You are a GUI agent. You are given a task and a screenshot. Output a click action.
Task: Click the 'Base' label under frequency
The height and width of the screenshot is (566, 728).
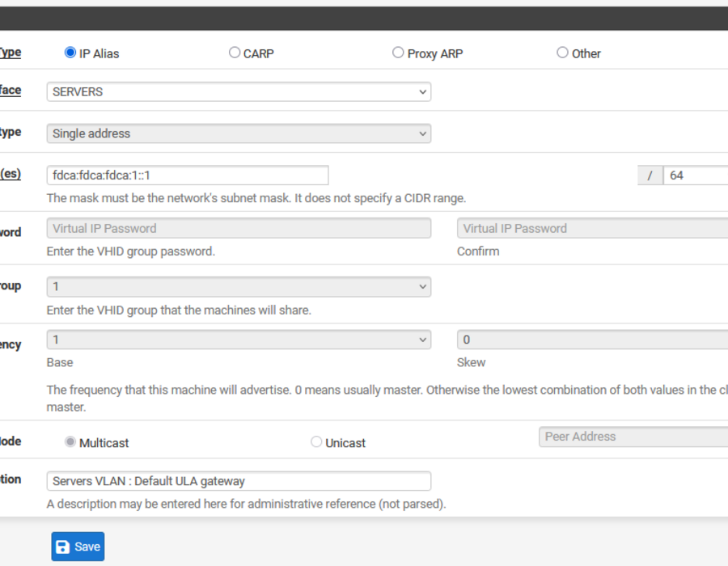pos(60,362)
